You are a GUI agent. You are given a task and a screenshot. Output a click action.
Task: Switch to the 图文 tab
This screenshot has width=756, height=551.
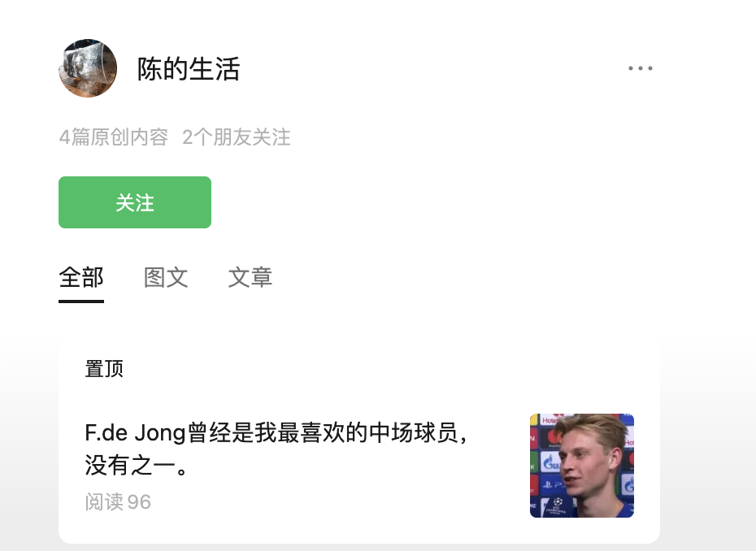[166, 277]
